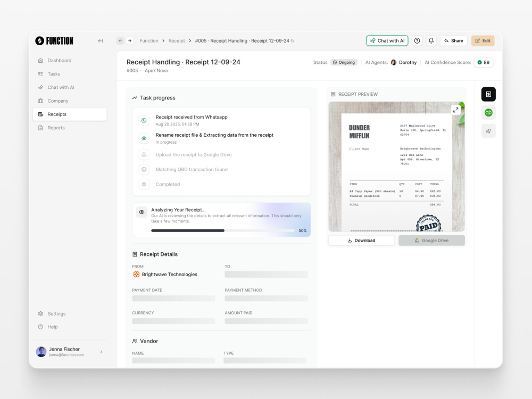The image size is (532, 399).
Task: Click Jenna Fischer's profile avatar
Action: pyautogui.click(x=41, y=352)
